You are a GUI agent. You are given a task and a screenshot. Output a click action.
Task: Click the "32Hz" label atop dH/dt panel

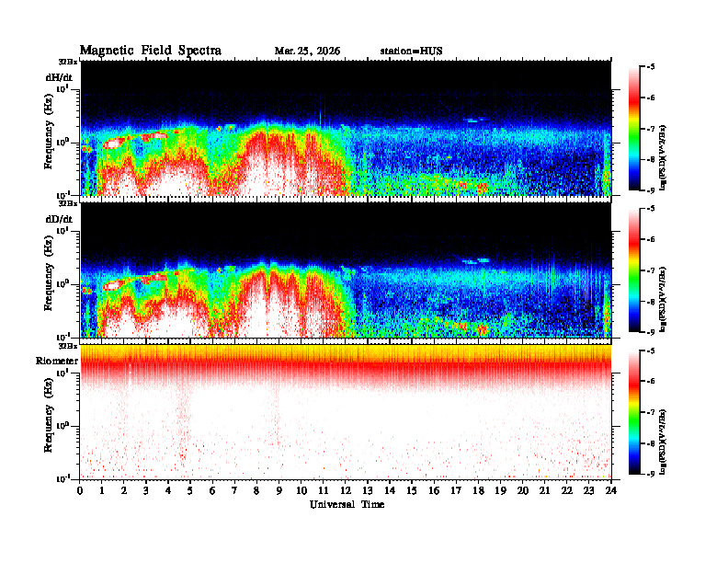click(68, 62)
